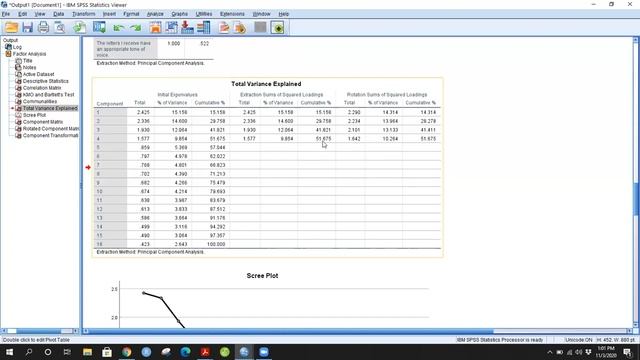Select Total Variance Explained in the outline
This screenshot has height=360, width=640.
click(50, 108)
